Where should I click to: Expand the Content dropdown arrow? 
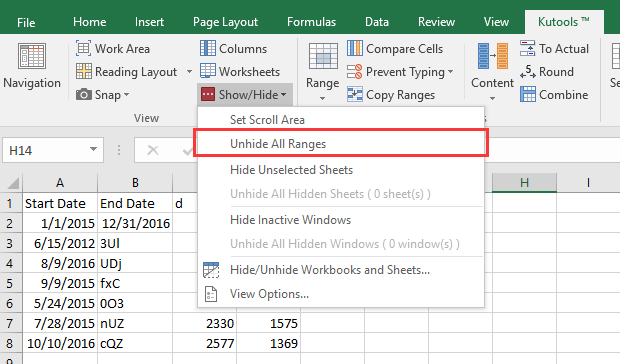492,98
